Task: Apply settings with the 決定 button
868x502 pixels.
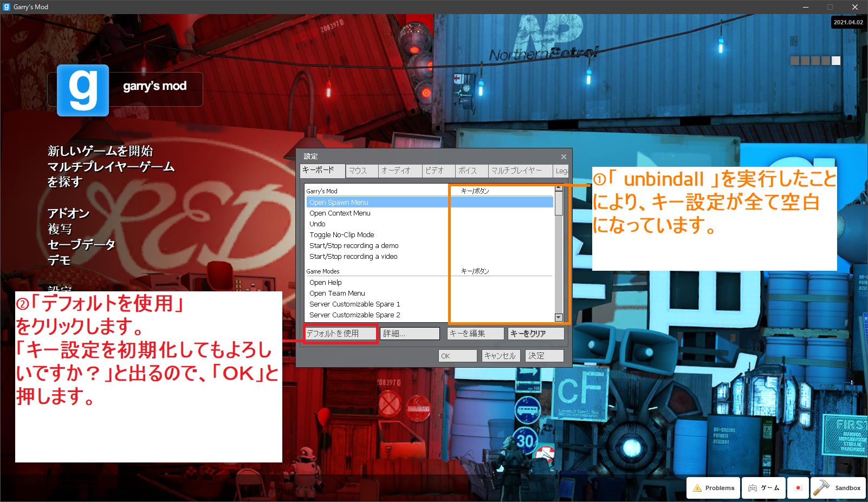Action: point(545,356)
